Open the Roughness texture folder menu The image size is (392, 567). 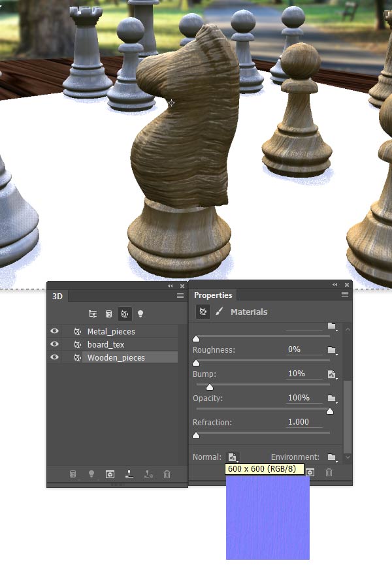[x=332, y=350]
